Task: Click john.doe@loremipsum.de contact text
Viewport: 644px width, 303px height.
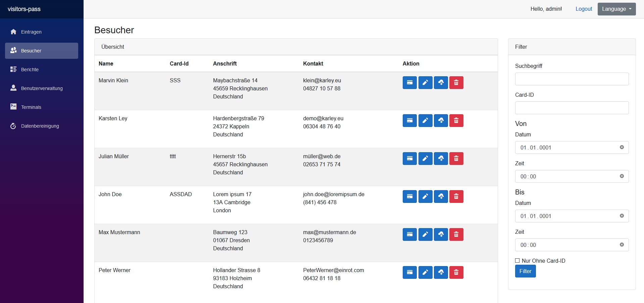Action: pos(334,194)
